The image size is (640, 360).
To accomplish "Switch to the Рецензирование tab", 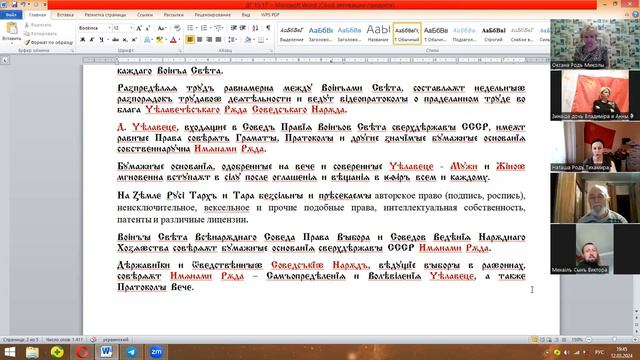I will click(212, 15).
